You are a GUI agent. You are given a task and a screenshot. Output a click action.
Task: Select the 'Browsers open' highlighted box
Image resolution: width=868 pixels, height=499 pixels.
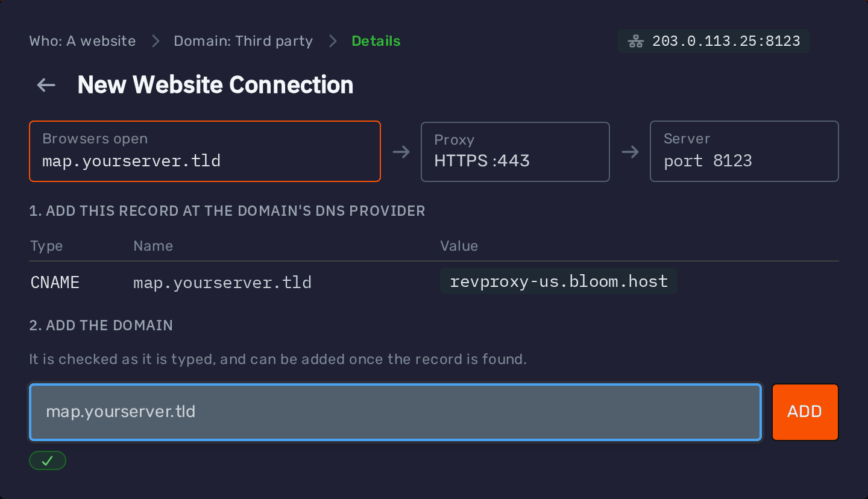[x=205, y=151]
